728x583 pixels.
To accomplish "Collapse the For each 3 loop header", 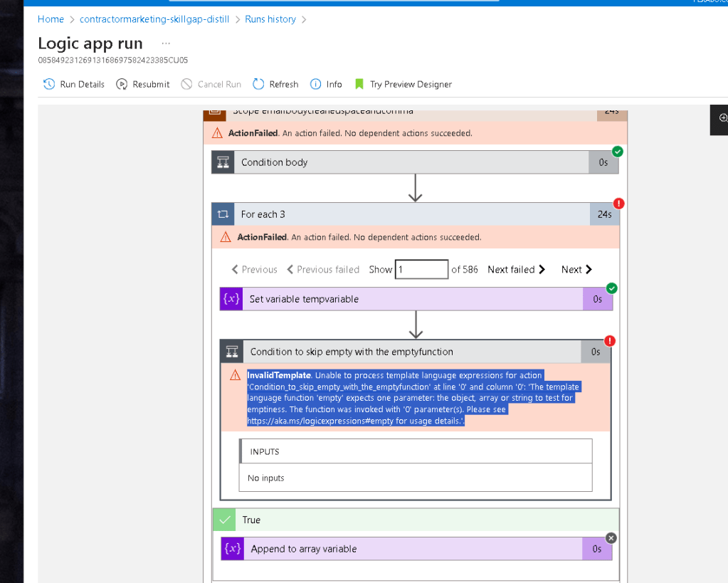I will (415, 214).
